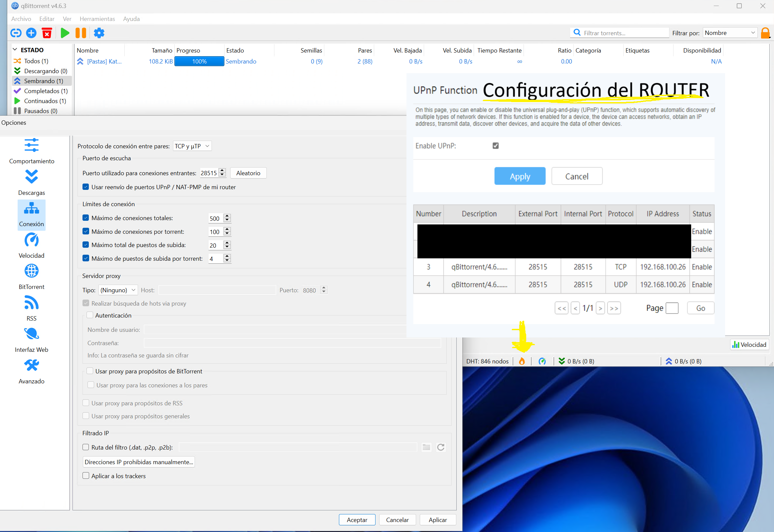The height and width of the screenshot is (532, 774).
Task: Open Interfaz Web options section
Action: click(31, 340)
